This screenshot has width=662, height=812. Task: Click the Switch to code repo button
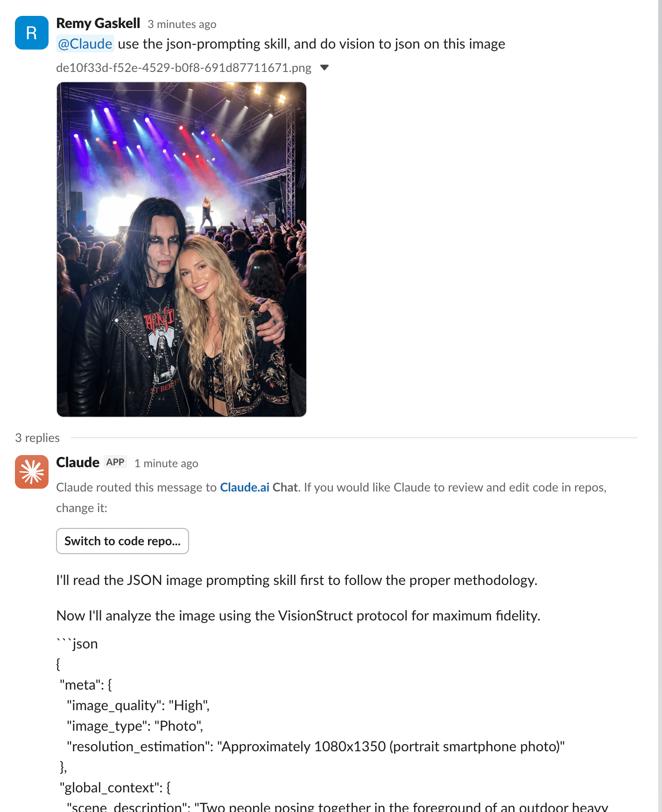122,541
